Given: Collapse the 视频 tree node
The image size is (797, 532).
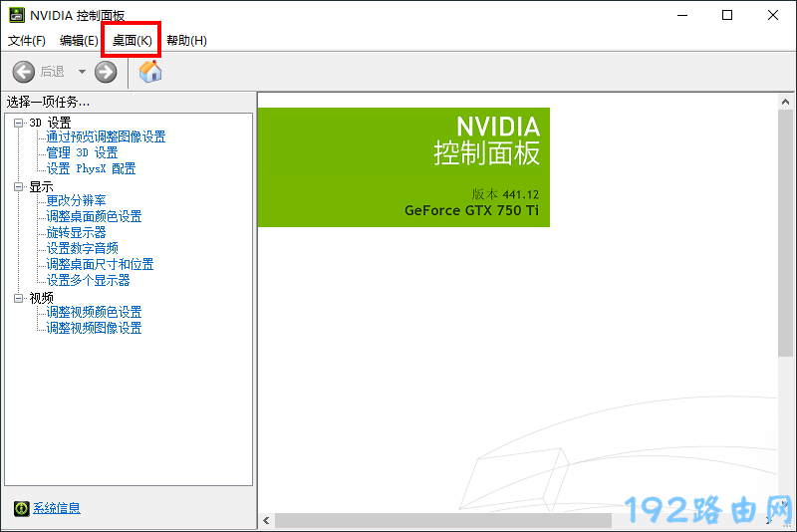Looking at the screenshot, I should tap(18, 298).
